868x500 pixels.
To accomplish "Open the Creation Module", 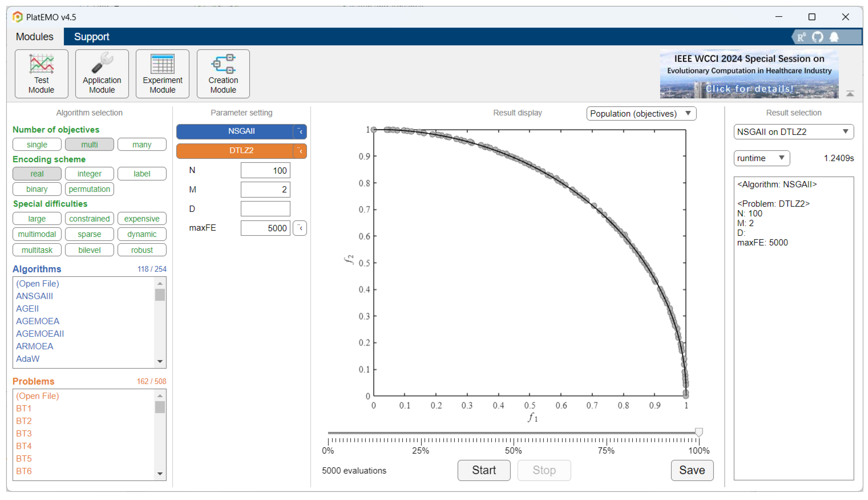I will click(223, 74).
